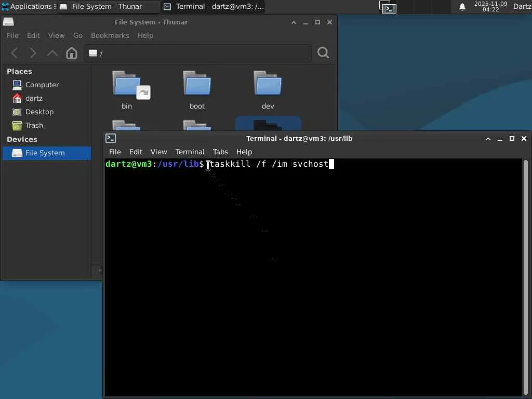Open the Terminal menu in terminal window
The width and height of the screenshot is (532, 399).
(190, 152)
